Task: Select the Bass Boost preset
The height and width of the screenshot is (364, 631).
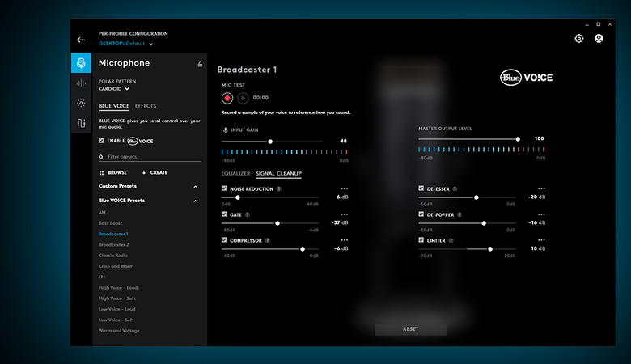Action: [x=110, y=223]
